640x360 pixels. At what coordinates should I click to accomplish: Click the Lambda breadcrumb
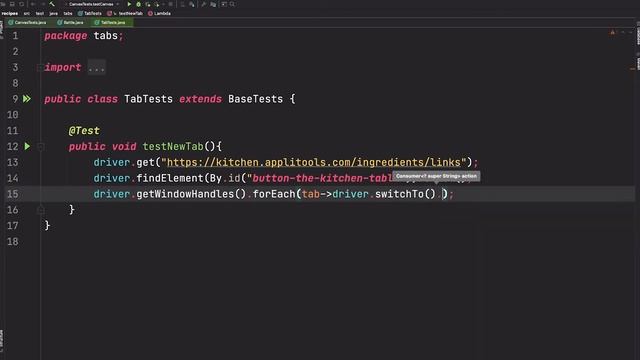[160, 13]
